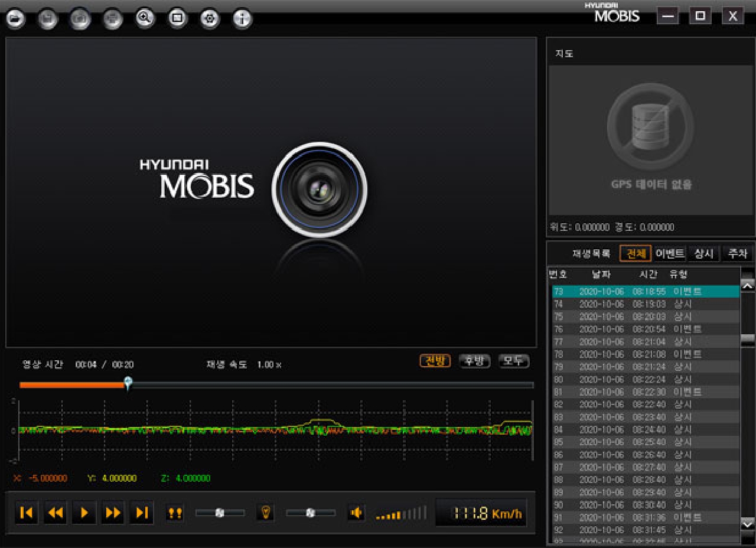Select playlist row 76 at 08:20:54
The image size is (756, 548).
pos(646,329)
